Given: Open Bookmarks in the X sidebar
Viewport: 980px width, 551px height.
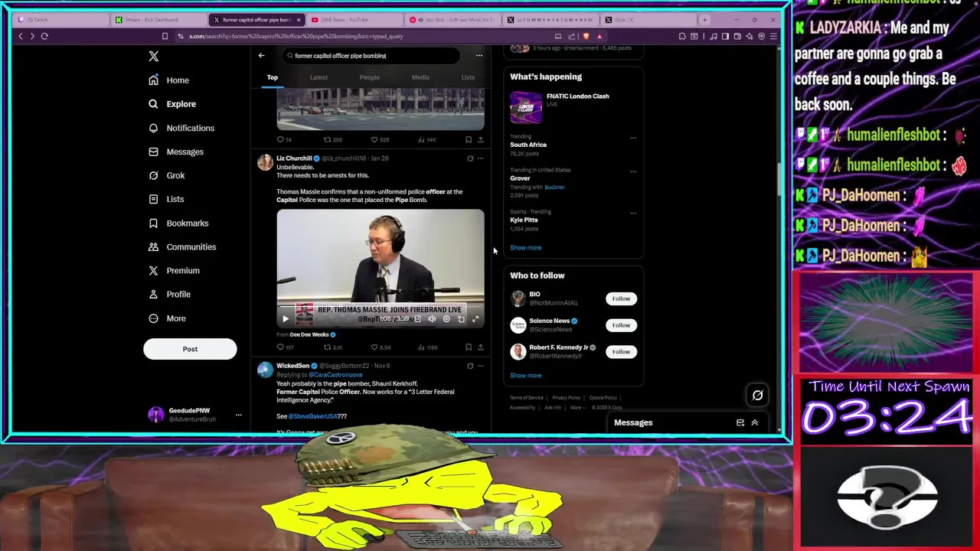Looking at the screenshot, I should 178,223.
